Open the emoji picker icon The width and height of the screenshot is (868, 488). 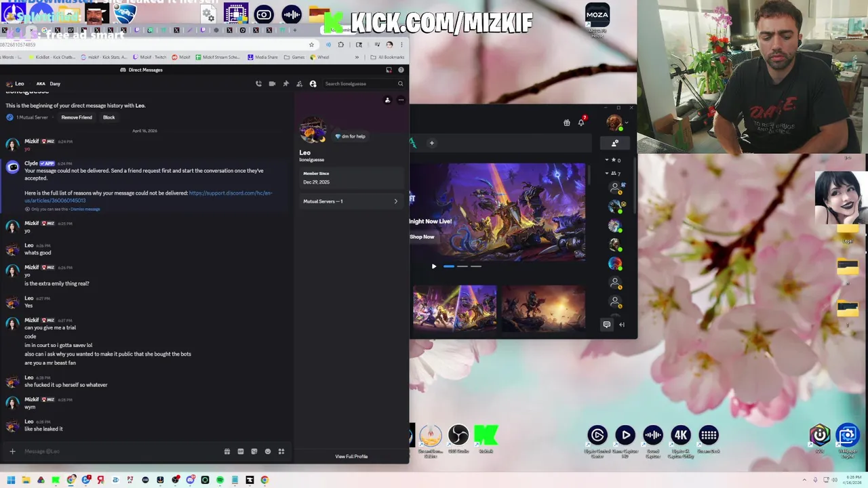[x=268, y=451]
